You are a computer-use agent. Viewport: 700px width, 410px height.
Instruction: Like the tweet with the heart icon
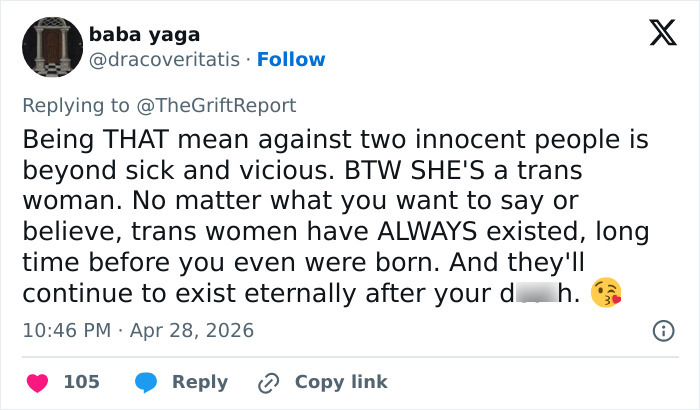click(x=36, y=382)
